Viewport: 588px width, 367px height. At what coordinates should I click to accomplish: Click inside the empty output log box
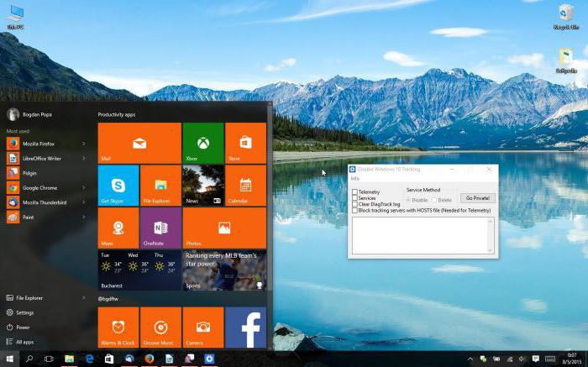420,235
